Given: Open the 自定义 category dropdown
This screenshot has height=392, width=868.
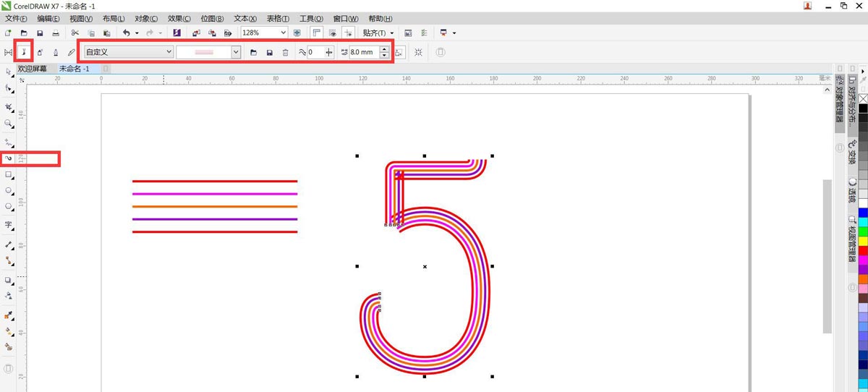Looking at the screenshot, I should coord(169,52).
